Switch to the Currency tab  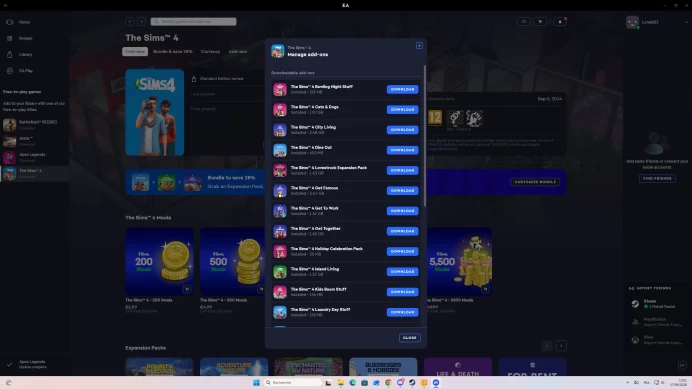click(210, 52)
